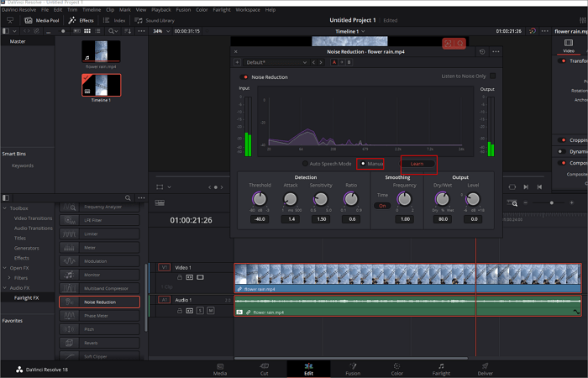Lock the Audio 1 track
Image resolution: width=588 pixels, height=378 pixels.
pos(180,311)
